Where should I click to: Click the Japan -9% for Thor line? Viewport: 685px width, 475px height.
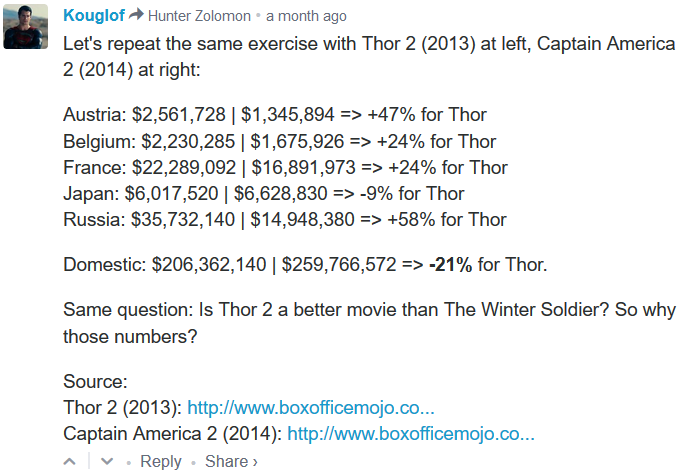[x=264, y=194]
